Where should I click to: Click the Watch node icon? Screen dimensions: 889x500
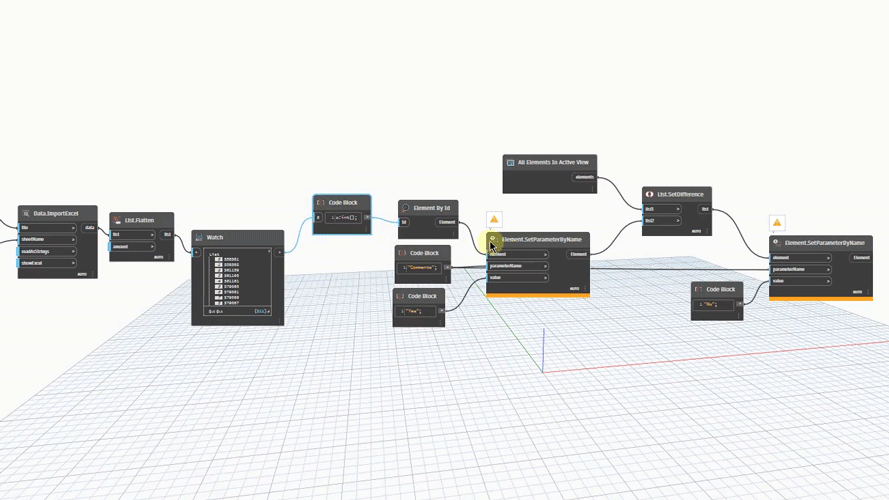tap(199, 238)
